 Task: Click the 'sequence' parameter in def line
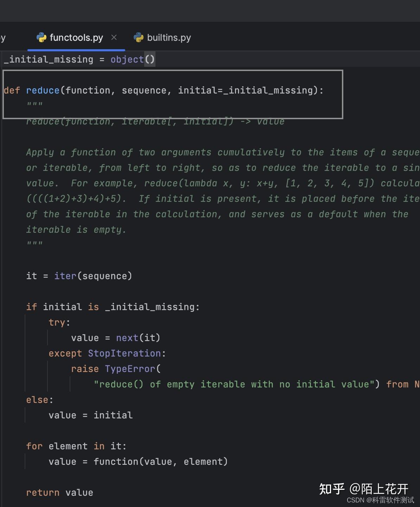(144, 90)
